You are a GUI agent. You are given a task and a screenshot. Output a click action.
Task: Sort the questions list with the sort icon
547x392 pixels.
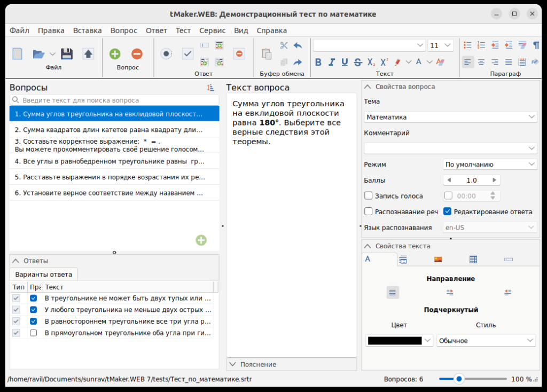pos(210,88)
